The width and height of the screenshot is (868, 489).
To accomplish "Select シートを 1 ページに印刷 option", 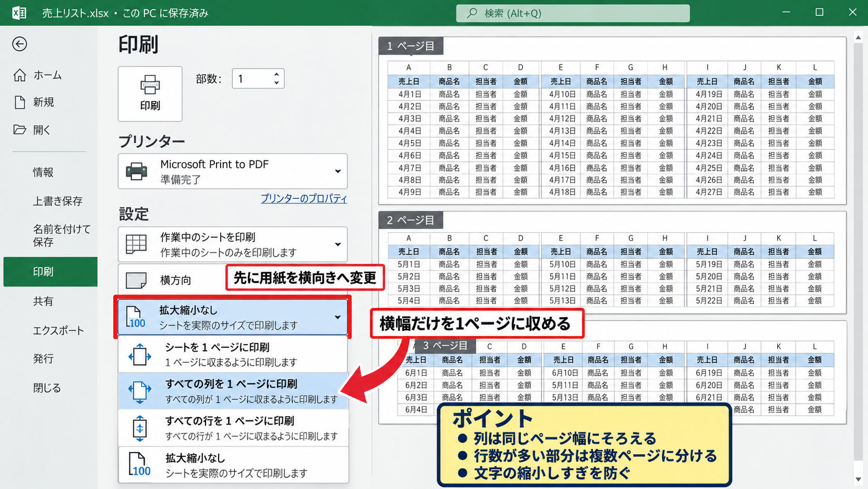I will tap(233, 354).
